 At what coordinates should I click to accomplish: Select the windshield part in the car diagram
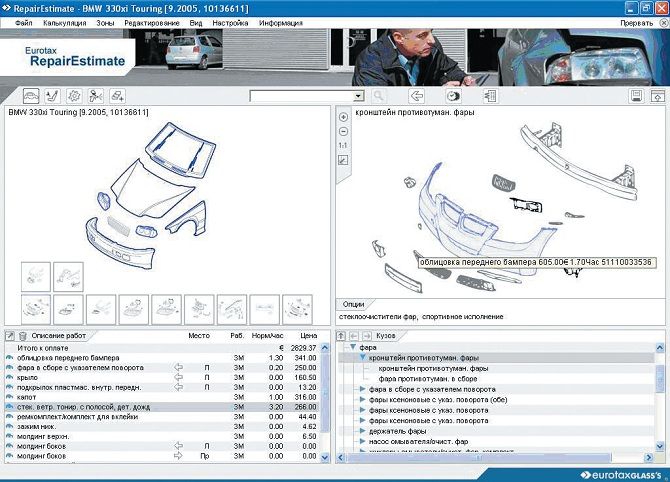click(180, 149)
